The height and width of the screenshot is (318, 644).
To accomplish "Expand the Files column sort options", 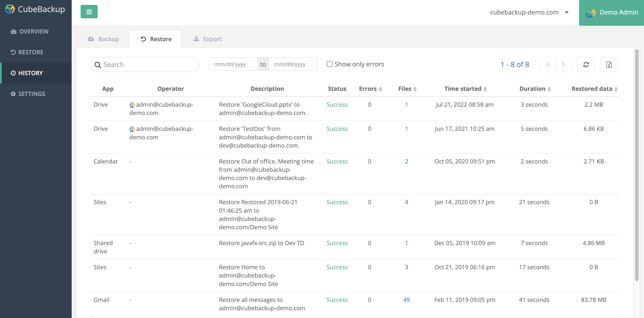I will 416,89.
